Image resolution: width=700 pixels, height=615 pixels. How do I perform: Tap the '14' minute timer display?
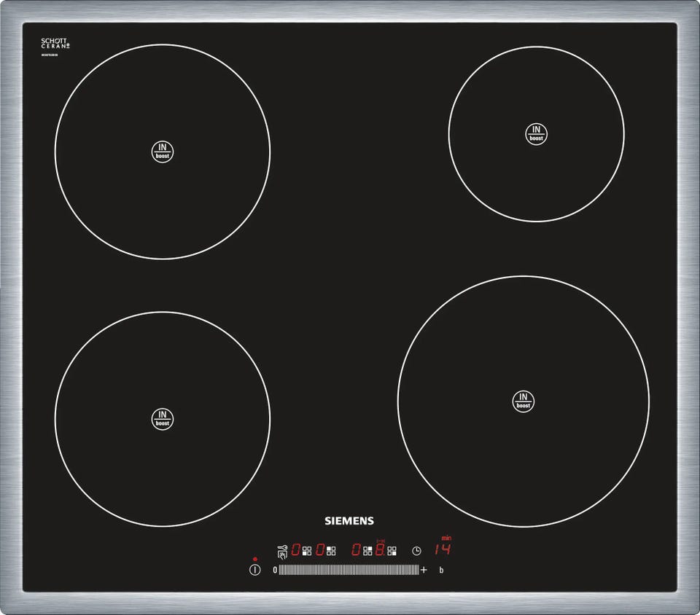[443, 549]
